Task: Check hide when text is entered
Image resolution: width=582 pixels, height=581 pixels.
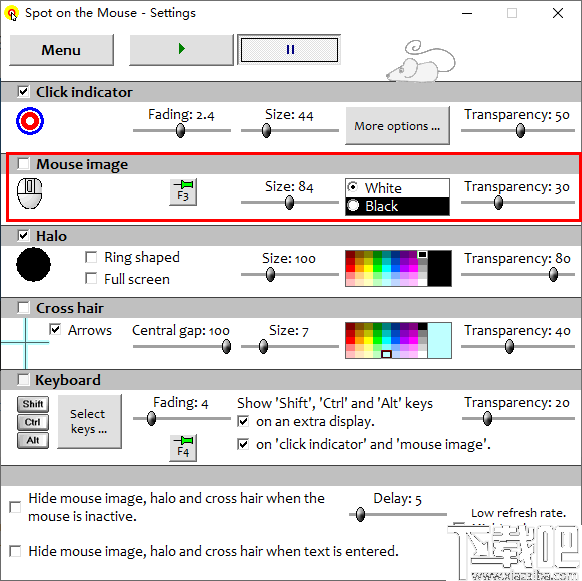Action: 15,551
